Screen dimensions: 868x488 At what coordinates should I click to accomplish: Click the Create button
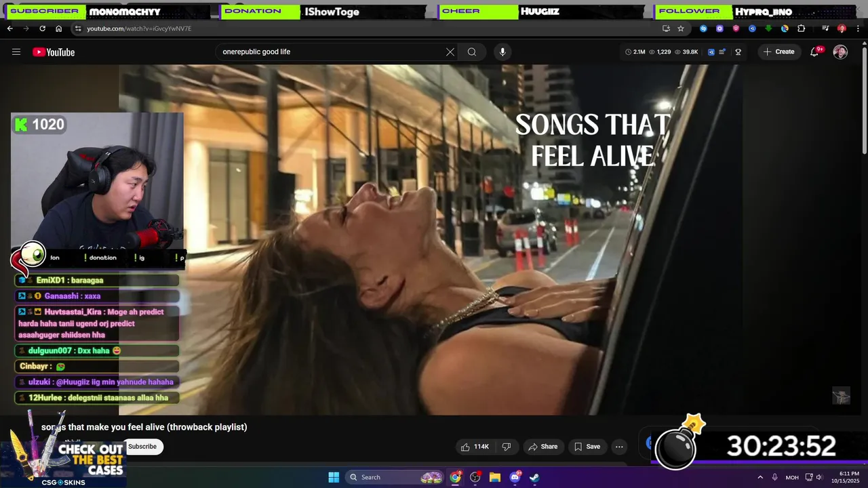(778, 52)
